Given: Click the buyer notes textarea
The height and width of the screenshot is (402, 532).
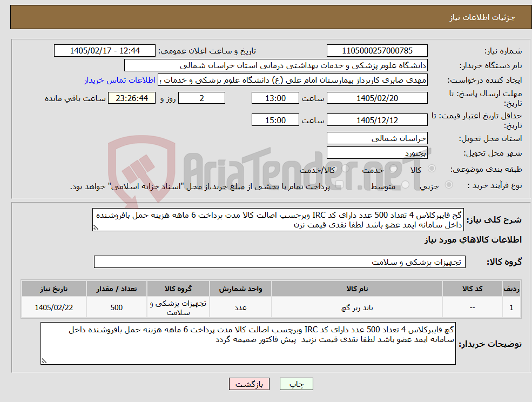Looking at the screenshot, I should click(x=248, y=343).
